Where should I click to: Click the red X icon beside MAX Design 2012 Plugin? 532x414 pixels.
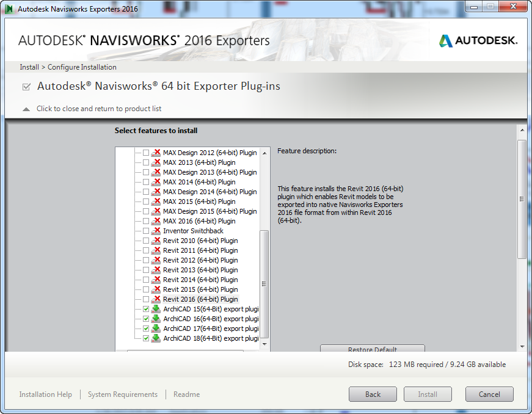[x=156, y=153]
